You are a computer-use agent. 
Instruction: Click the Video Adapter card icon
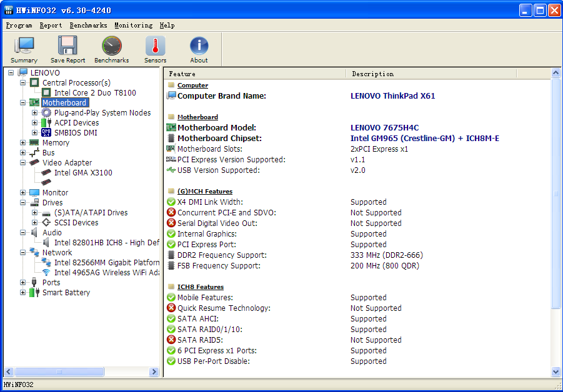tap(34, 162)
